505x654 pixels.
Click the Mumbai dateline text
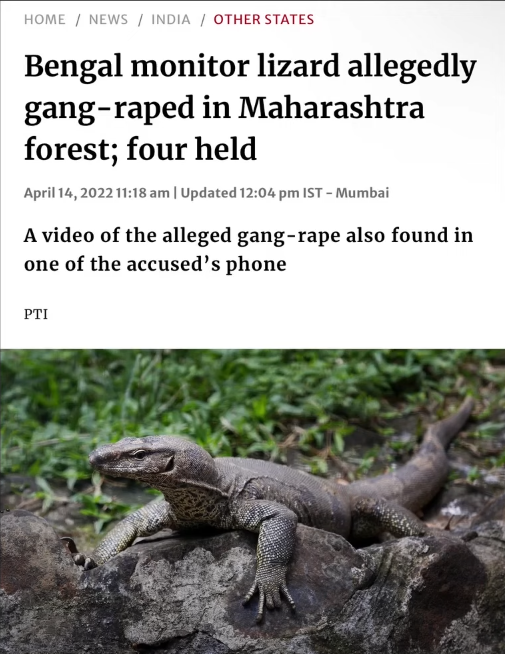(x=362, y=193)
